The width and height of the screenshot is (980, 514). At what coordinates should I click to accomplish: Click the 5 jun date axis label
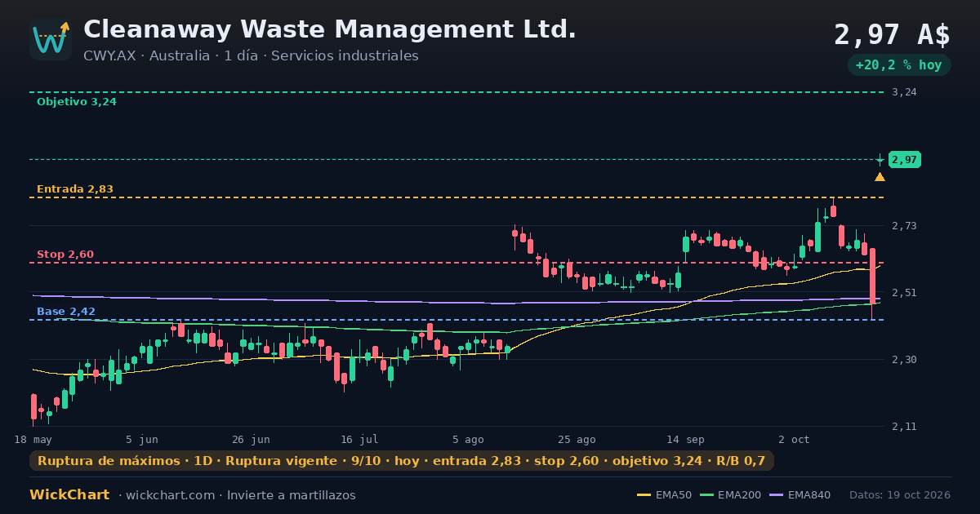142,440
